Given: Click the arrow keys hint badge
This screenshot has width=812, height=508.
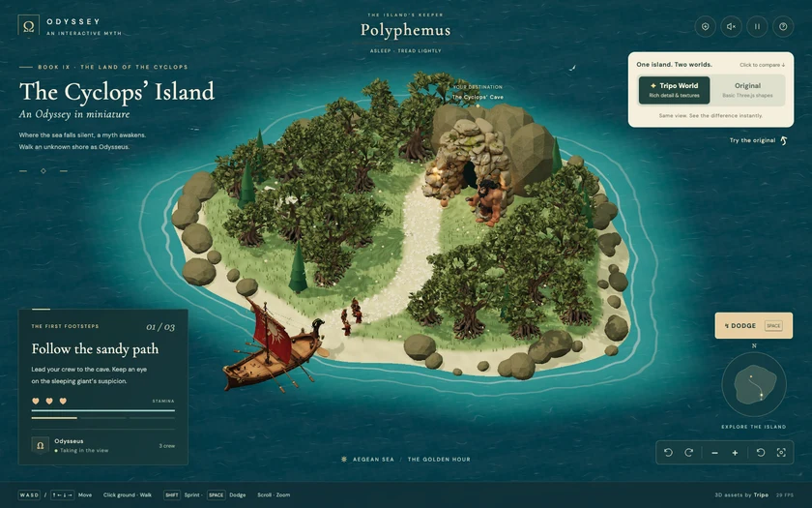Looking at the screenshot, I should click(x=62, y=495).
